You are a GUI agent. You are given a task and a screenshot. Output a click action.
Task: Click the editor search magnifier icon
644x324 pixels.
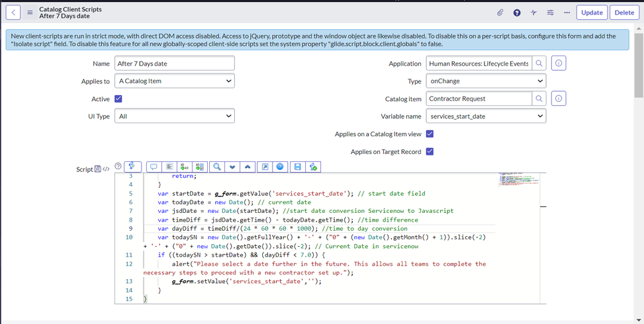click(x=217, y=167)
